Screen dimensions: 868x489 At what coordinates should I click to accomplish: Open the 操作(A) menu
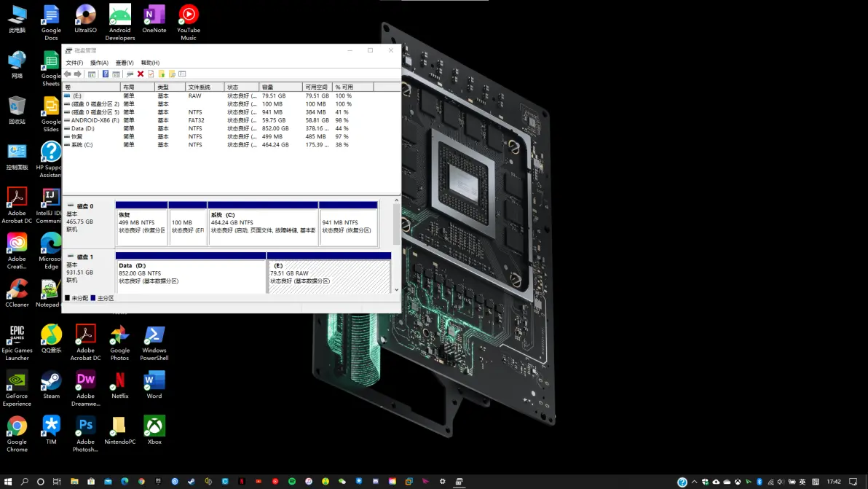(99, 63)
